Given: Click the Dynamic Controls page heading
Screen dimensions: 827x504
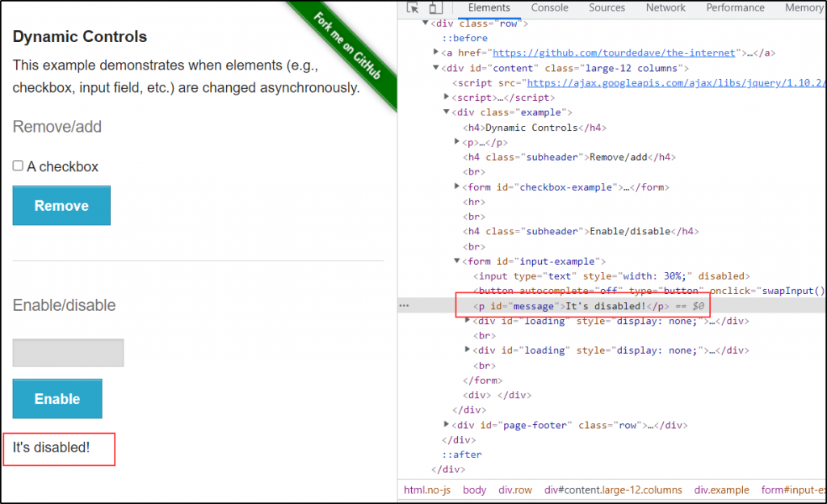Looking at the screenshot, I should point(80,36).
